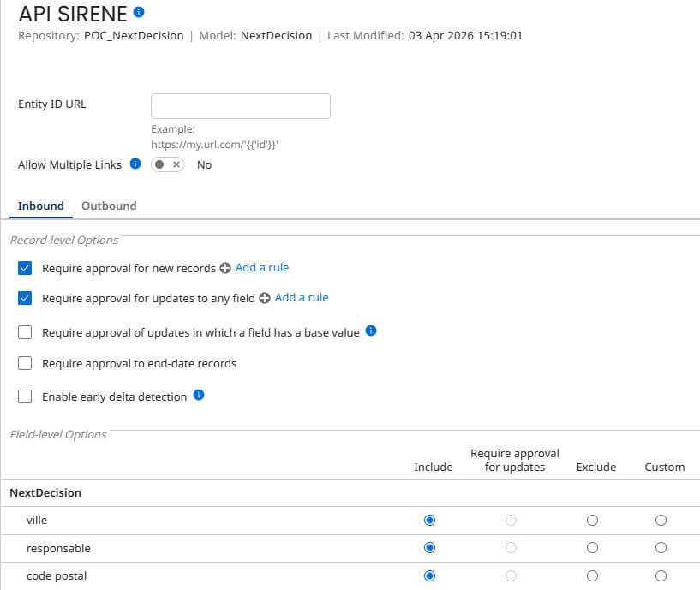Uncheck Require approval for new records
Screen dimensions: 700x590
[x=25, y=268]
